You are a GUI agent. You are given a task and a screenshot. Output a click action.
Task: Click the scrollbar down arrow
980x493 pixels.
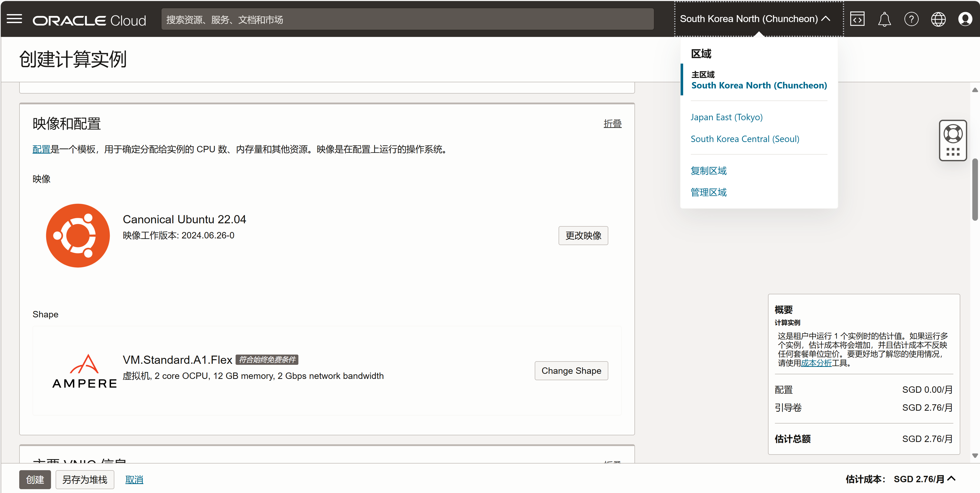coord(975,455)
